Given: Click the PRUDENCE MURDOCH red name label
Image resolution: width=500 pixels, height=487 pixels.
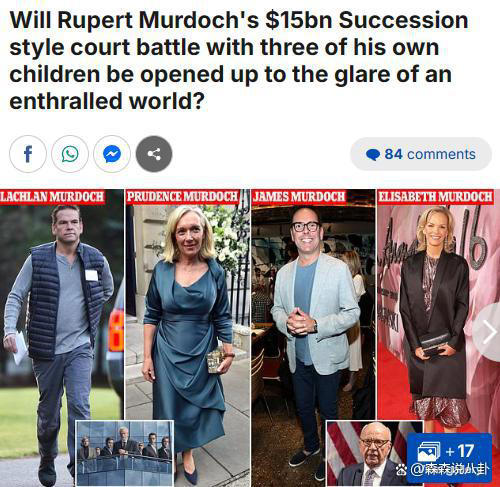Looking at the screenshot, I should [182, 197].
